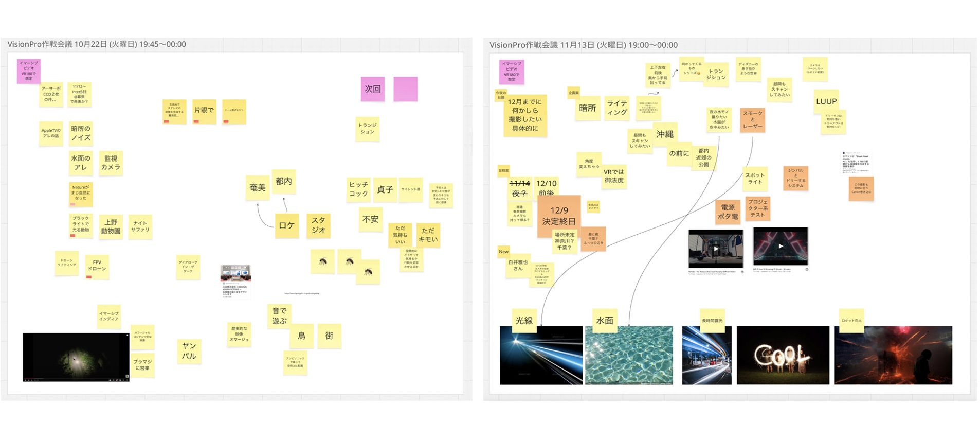Select the 11月13日 meeting frame title

pyautogui.click(x=583, y=45)
